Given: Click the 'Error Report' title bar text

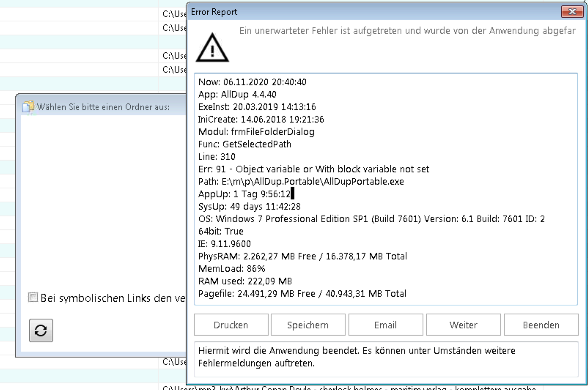Looking at the screenshot, I should tap(214, 12).
